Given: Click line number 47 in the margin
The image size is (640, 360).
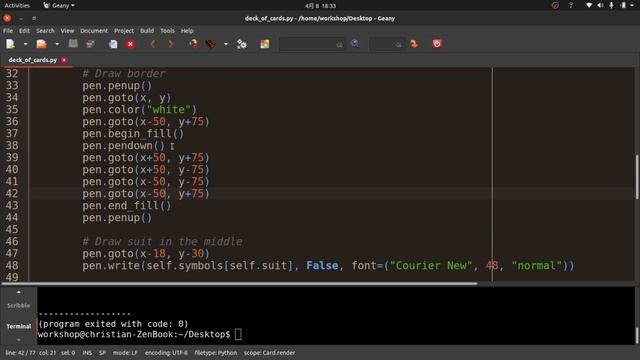Looking at the screenshot, I should coord(12,253).
